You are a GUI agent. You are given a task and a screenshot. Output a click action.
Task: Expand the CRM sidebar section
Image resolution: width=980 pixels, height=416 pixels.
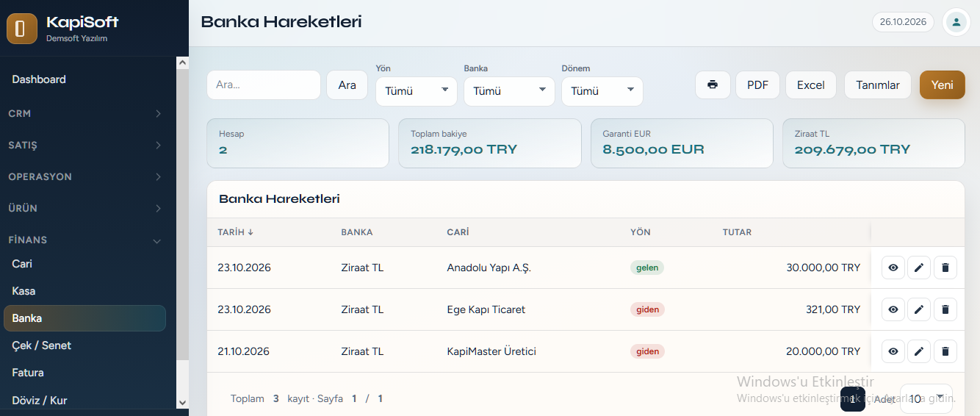pos(84,114)
